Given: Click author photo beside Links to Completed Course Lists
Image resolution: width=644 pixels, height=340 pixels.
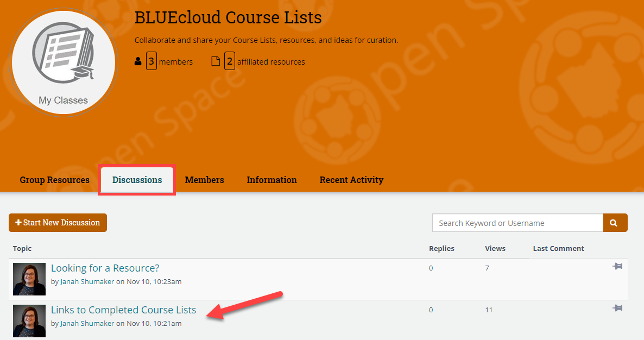Looking at the screenshot, I should (x=29, y=321).
